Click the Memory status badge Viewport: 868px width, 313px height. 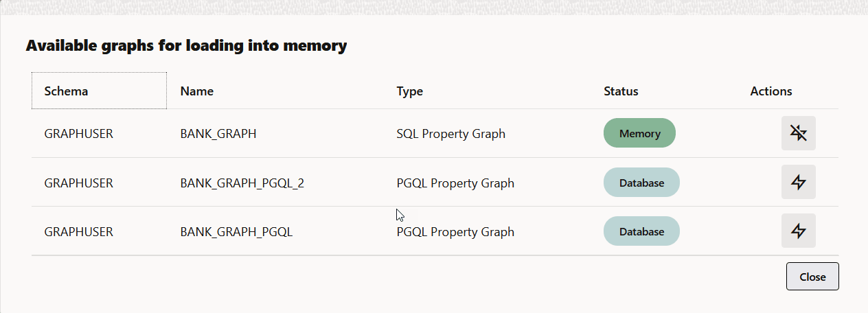[x=639, y=133]
